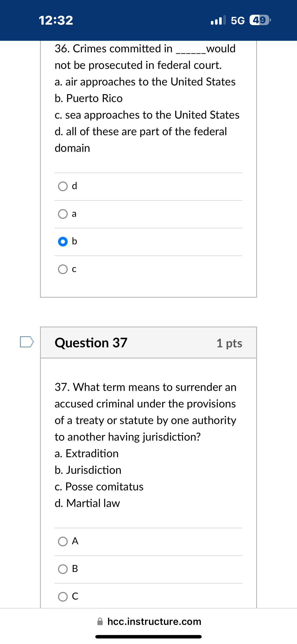This screenshot has width=297, height=644.
Task: Tap the 1 pts label on Question 37
Action: (x=229, y=343)
